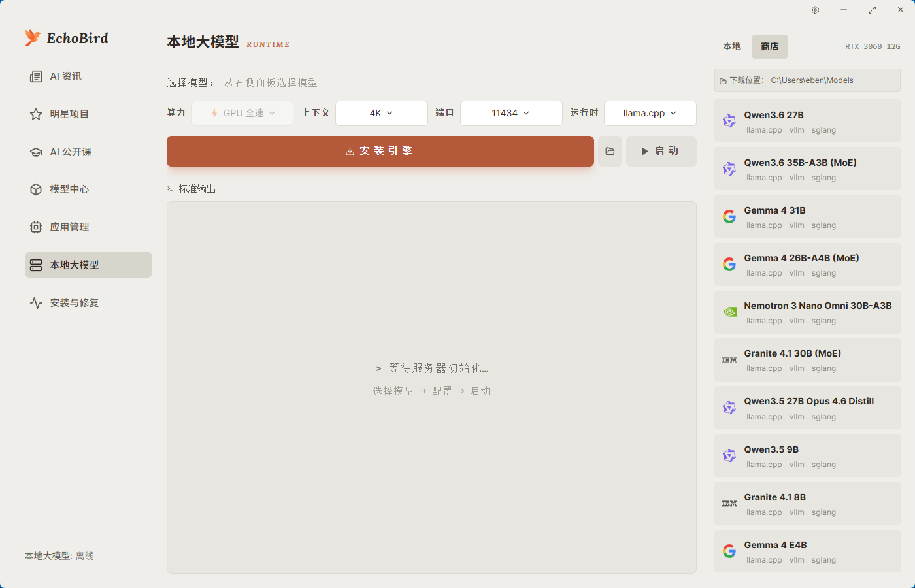Open the 算力 GPU 全速 dropdown

tap(242, 113)
